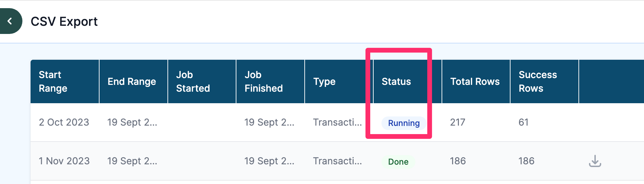Click the first row's truncated Transacti... type

pyautogui.click(x=337, y=122)
